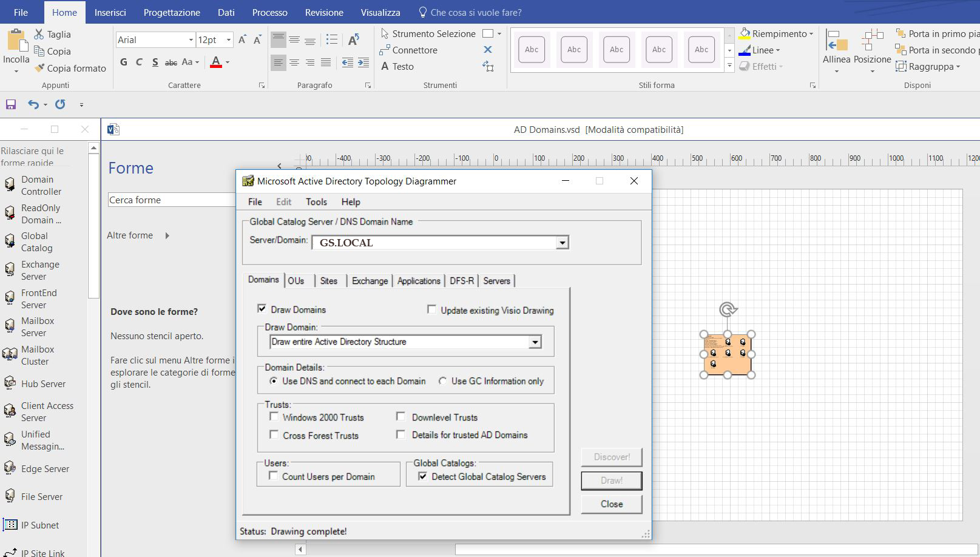The height and width of the screenshot is (557, 980).
Task: Enable Count Users per Domain
Action: coord(274,476)
